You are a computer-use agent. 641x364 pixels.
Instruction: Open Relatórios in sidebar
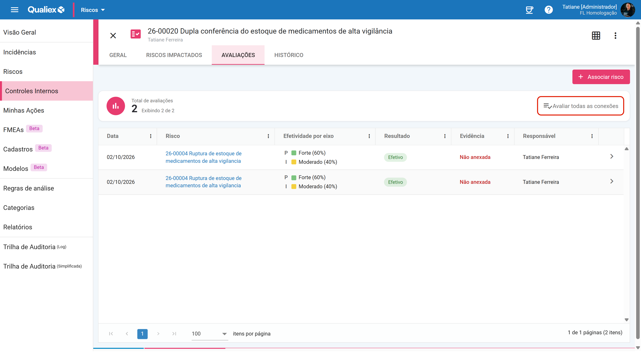(47, 227)
